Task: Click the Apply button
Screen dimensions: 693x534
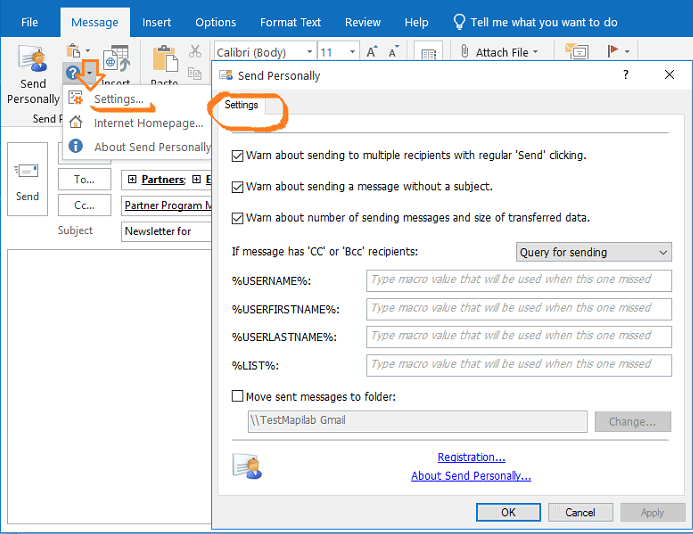Action: point(652,512)
